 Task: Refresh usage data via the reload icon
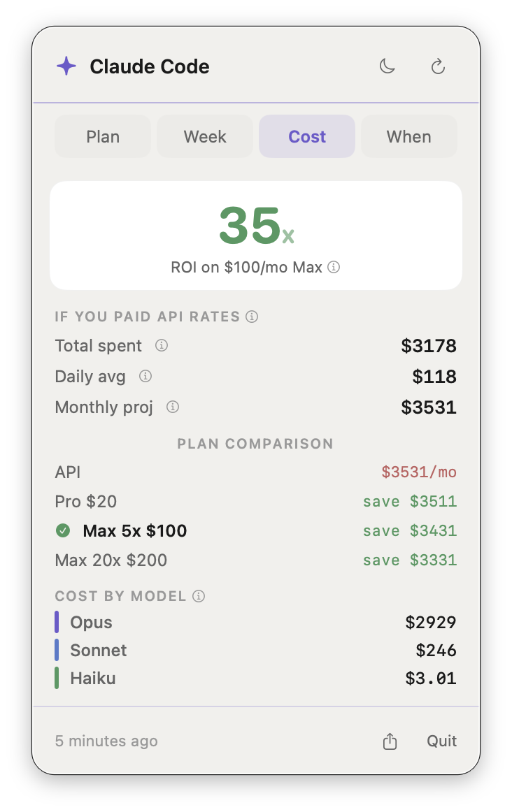[x=438, y=66]
